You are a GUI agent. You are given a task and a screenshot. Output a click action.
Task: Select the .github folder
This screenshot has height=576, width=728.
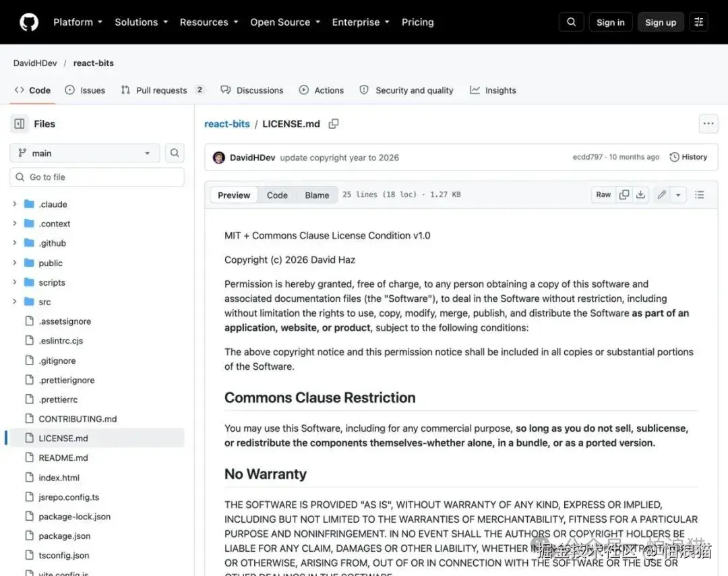coord(52,243)
